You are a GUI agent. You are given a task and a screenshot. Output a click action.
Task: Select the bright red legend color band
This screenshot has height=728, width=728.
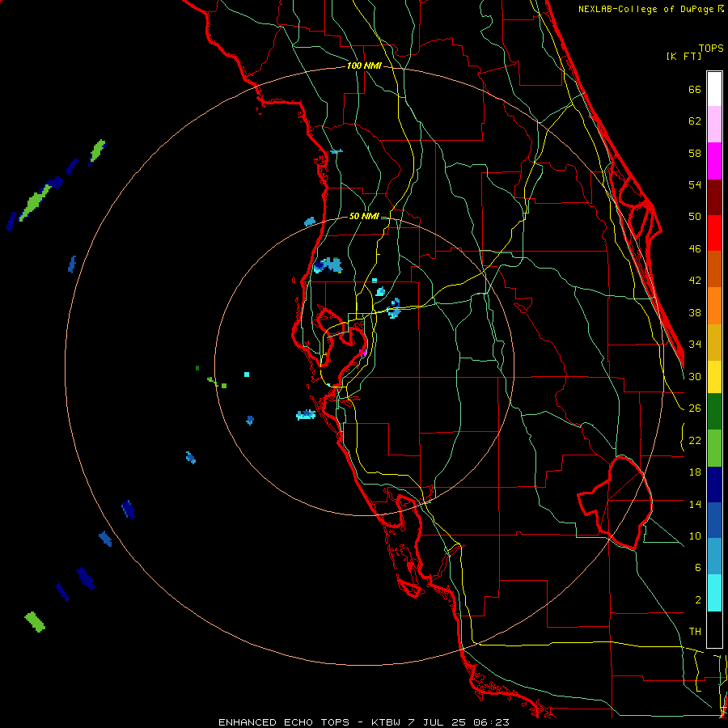[714, 233]
